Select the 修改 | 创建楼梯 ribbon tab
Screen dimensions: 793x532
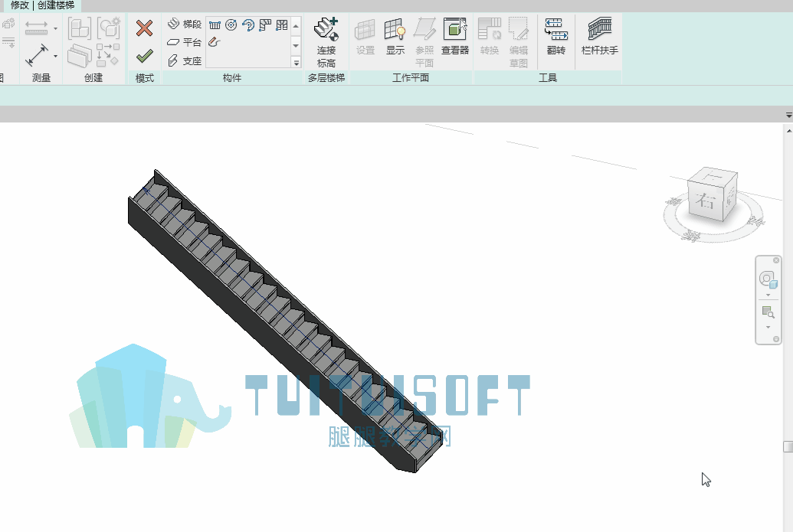point(42,5)
